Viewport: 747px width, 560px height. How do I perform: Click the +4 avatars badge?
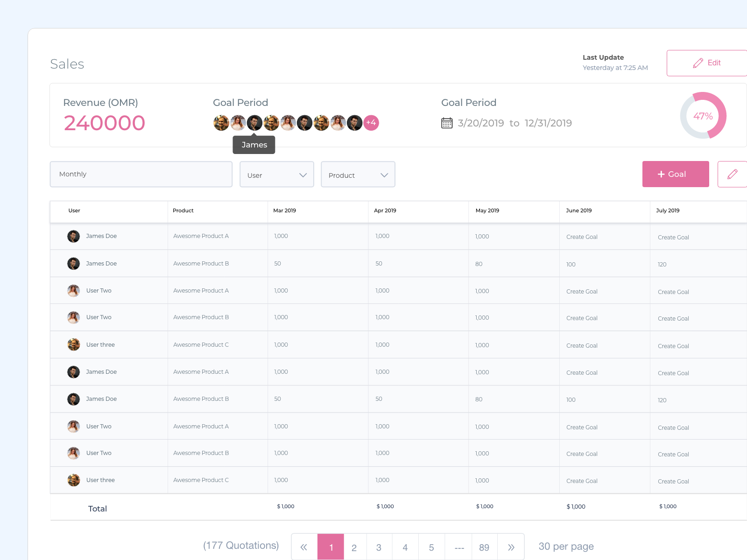(x=371, y=123)
